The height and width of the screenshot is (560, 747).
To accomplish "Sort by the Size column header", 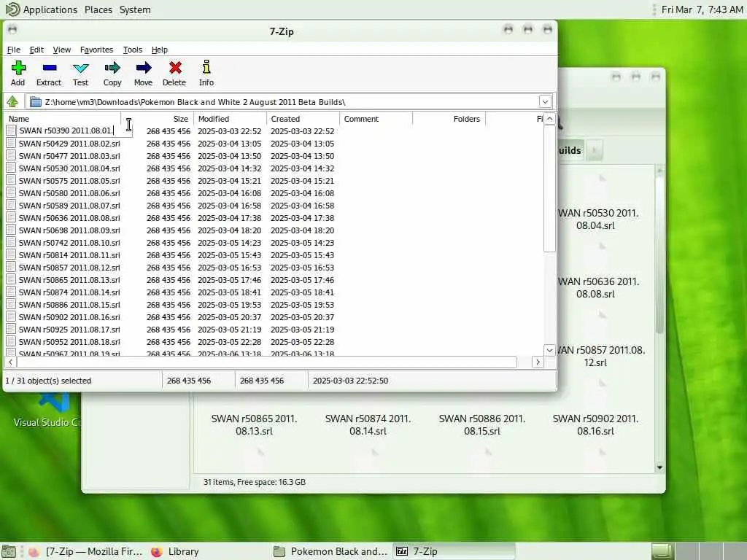I will (x=158, y=119).
